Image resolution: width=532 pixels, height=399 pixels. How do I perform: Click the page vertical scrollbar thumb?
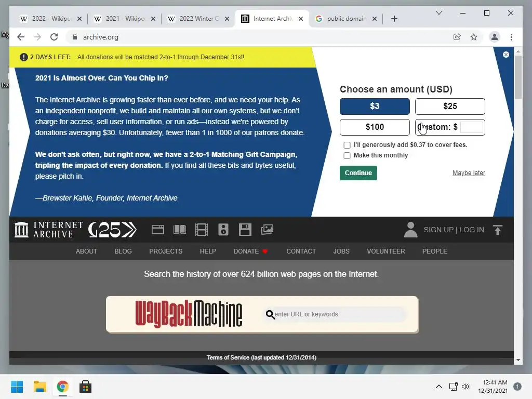[x=518, y=77]
